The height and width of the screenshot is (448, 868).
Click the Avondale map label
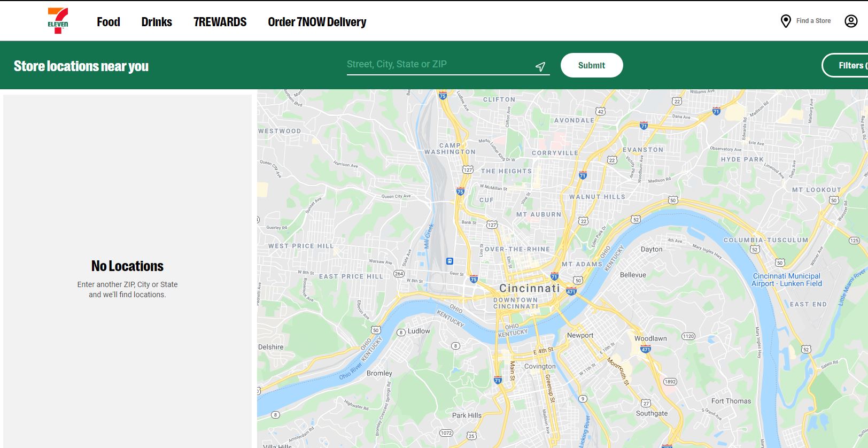click(x=574, y=120)
